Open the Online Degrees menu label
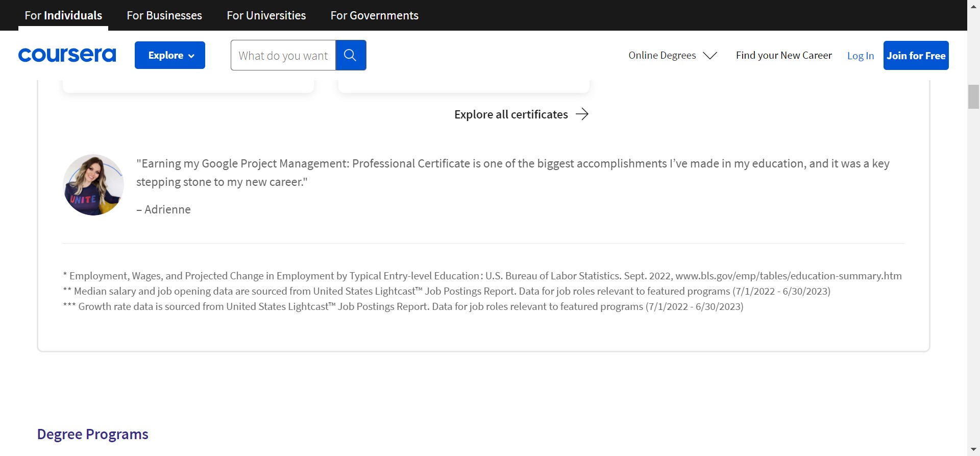980x456 pixels. click(662, 55)
